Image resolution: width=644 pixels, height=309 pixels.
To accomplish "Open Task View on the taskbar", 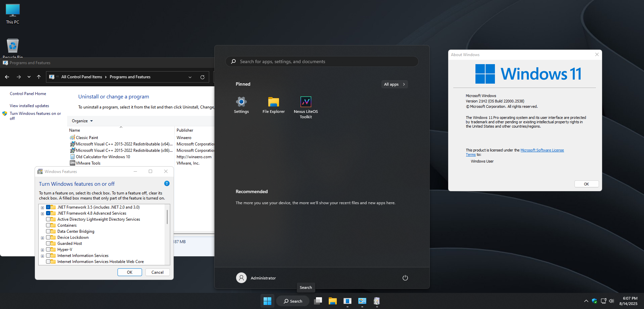I will pos(318,301).
